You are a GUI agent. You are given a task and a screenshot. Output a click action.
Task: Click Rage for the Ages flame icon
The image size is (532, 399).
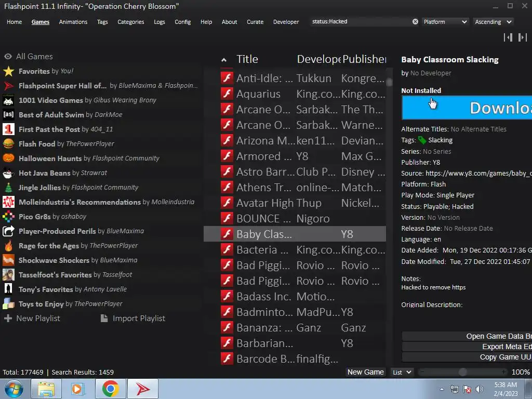point(8,246)
